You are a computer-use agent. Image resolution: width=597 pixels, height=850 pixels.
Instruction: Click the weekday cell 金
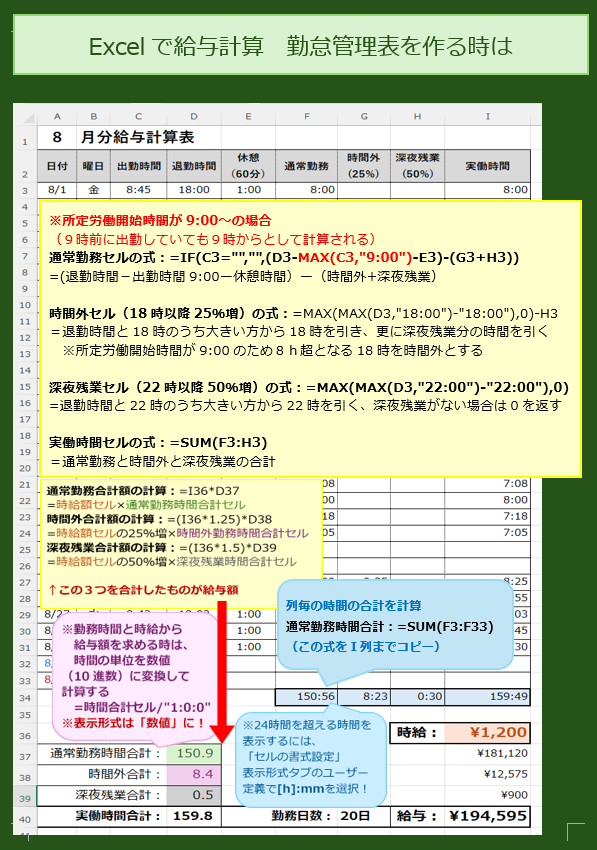tap(94, 190)
